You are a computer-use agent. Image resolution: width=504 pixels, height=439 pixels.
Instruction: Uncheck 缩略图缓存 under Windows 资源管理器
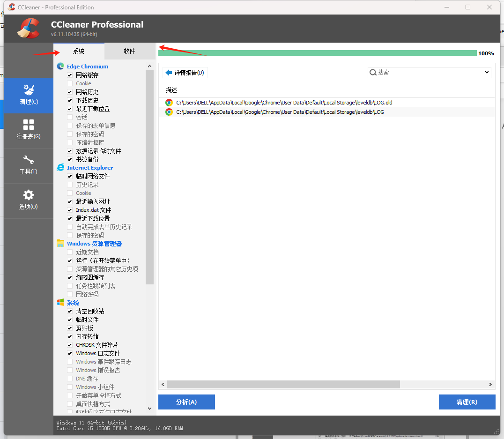70,277
